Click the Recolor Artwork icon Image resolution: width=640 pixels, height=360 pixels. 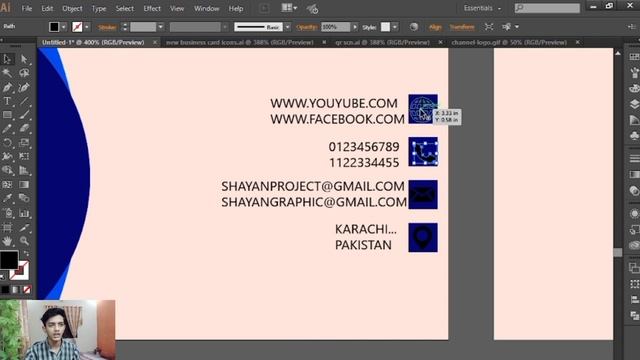(x=414, y=27)
